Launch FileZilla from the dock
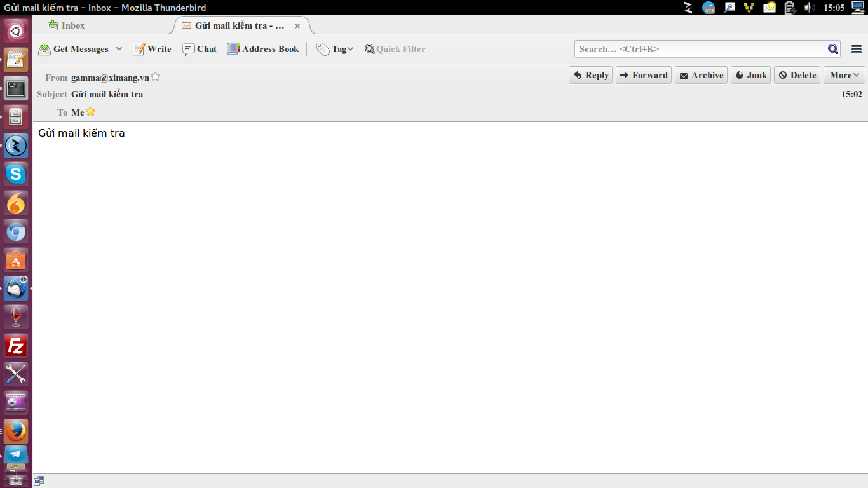Viewport: 868px width, 488px height. coord(16,346)
